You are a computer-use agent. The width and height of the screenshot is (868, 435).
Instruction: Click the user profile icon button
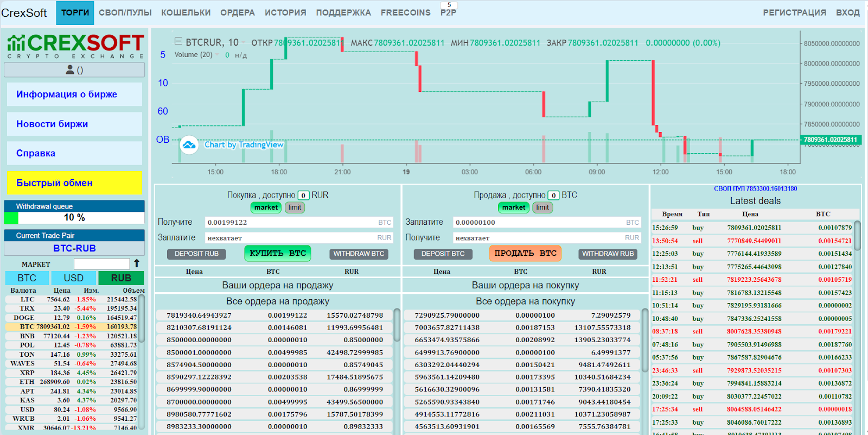pos(74,70)
